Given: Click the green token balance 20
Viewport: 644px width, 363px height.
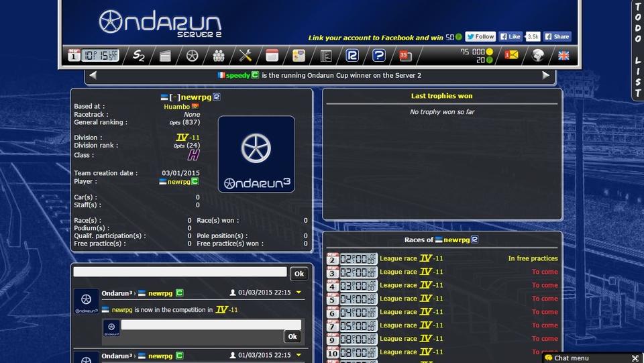Looking at the screenshot, I should (x=484, y=60).
